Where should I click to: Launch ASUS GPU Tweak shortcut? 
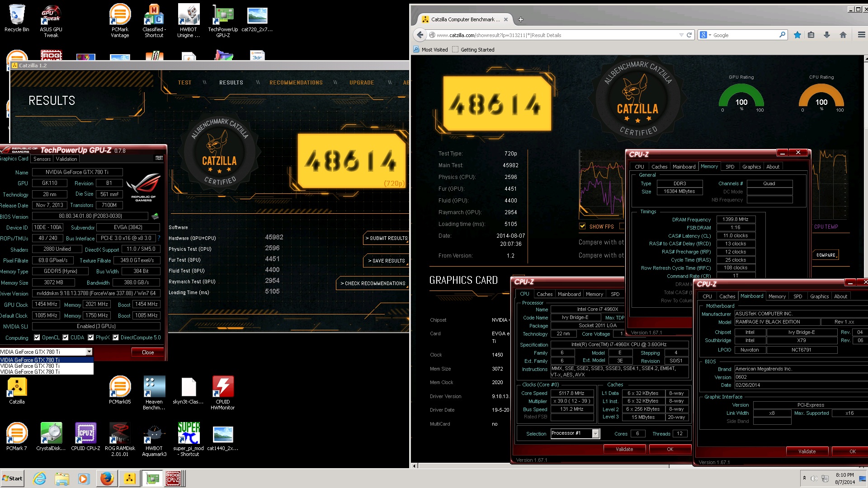coord(51,21)
